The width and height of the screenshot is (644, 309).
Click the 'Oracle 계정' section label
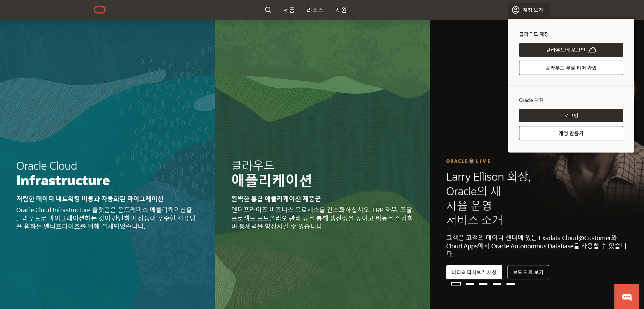[x=531, y=100]
